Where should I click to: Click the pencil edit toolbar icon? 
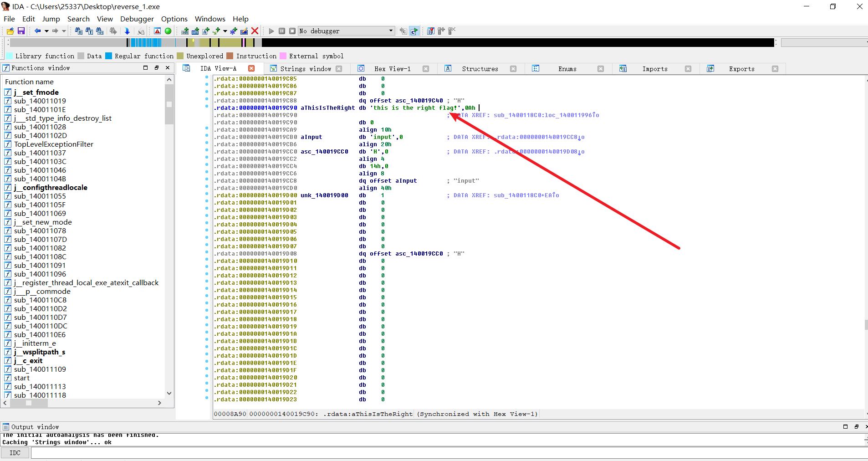[244, 31]
